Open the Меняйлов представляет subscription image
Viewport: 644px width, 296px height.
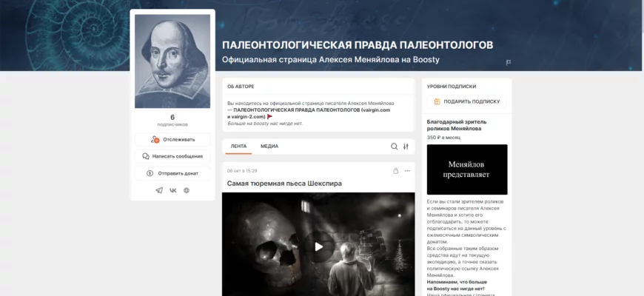(467, 169)
